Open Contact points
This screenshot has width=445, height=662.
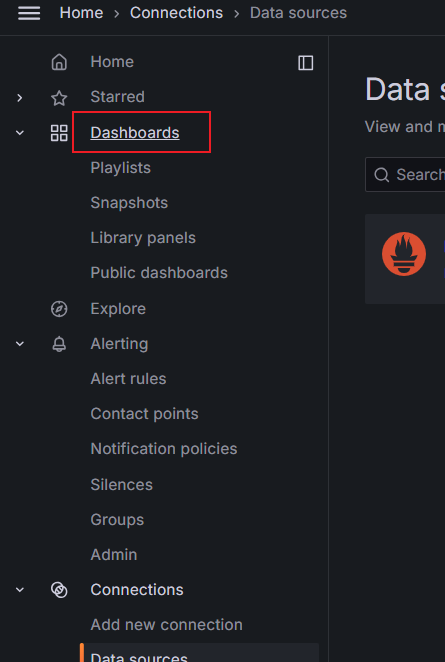tap(144, 414)
